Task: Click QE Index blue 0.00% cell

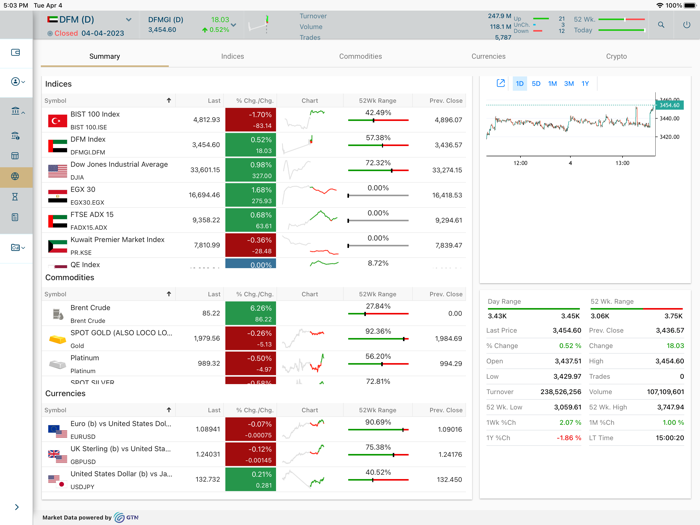Action: pos(250,263)
